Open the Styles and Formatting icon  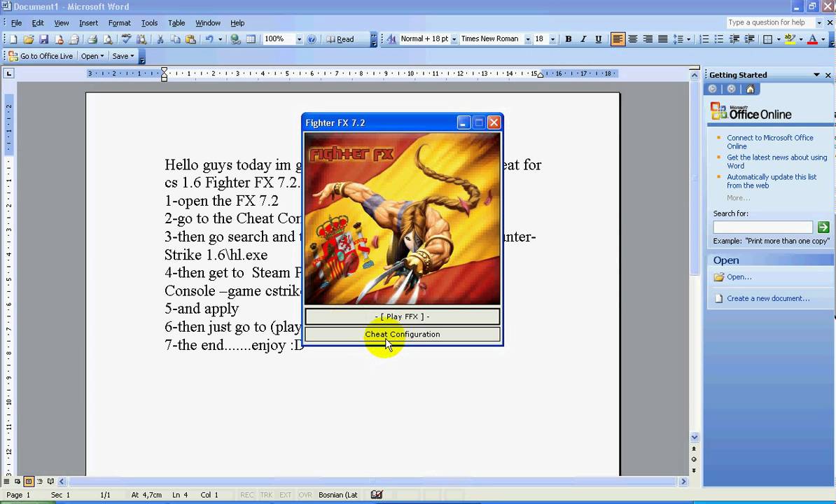coord(391,39)
